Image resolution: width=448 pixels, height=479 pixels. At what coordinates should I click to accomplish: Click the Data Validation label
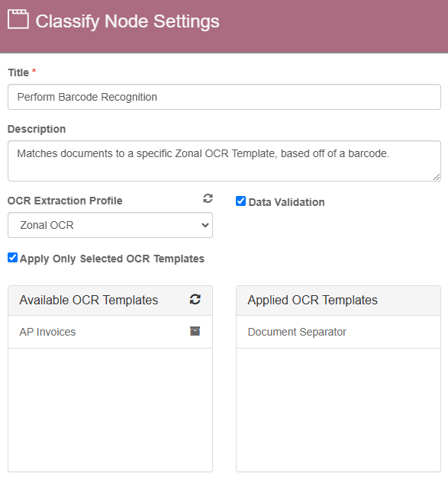(x=286, y=202)
